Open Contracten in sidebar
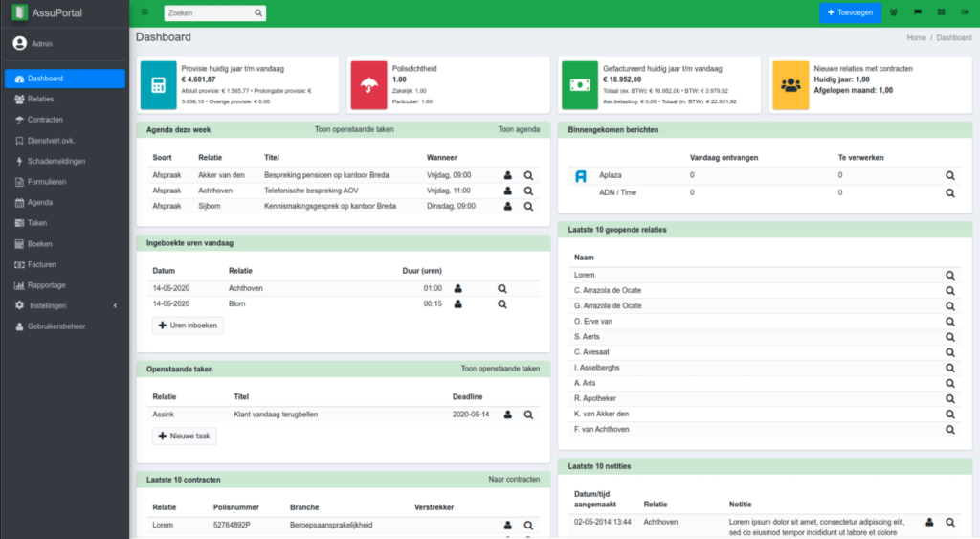 click(65, 120)
